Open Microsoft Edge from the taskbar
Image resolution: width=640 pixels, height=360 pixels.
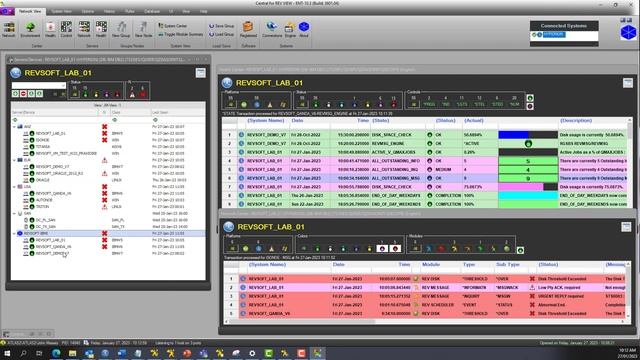(56, 353)
